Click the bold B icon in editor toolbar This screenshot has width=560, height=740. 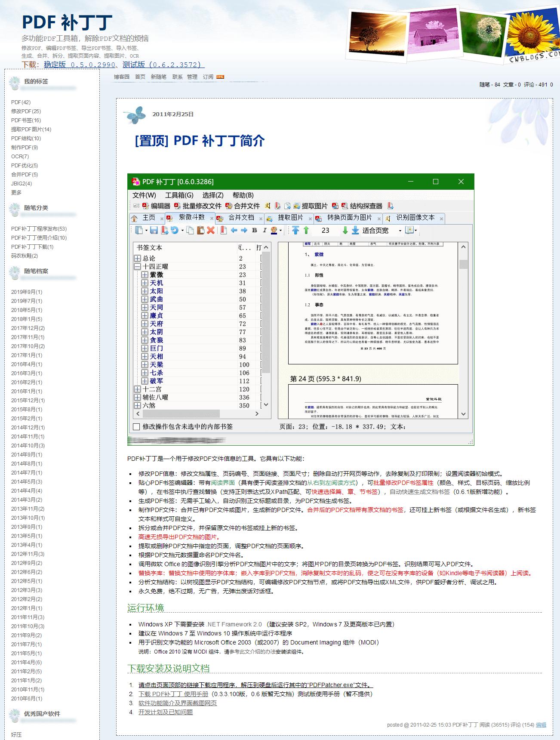(254, 231)
